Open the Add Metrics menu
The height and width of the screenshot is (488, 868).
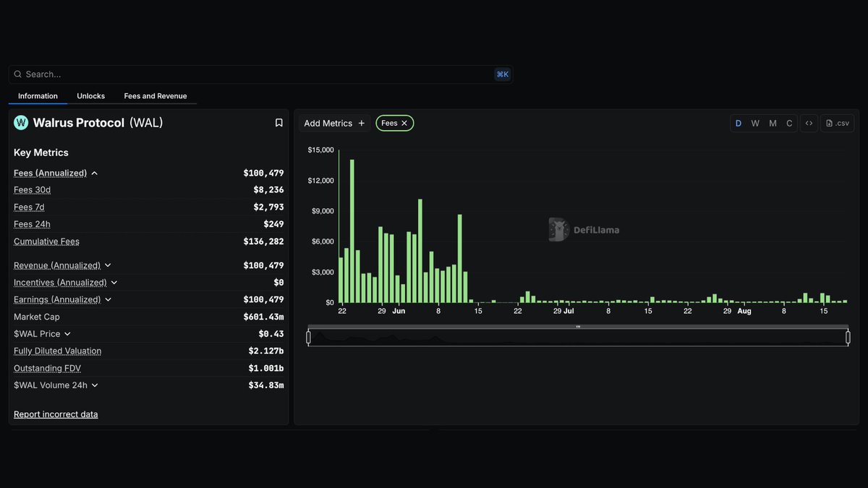(334, 124)
